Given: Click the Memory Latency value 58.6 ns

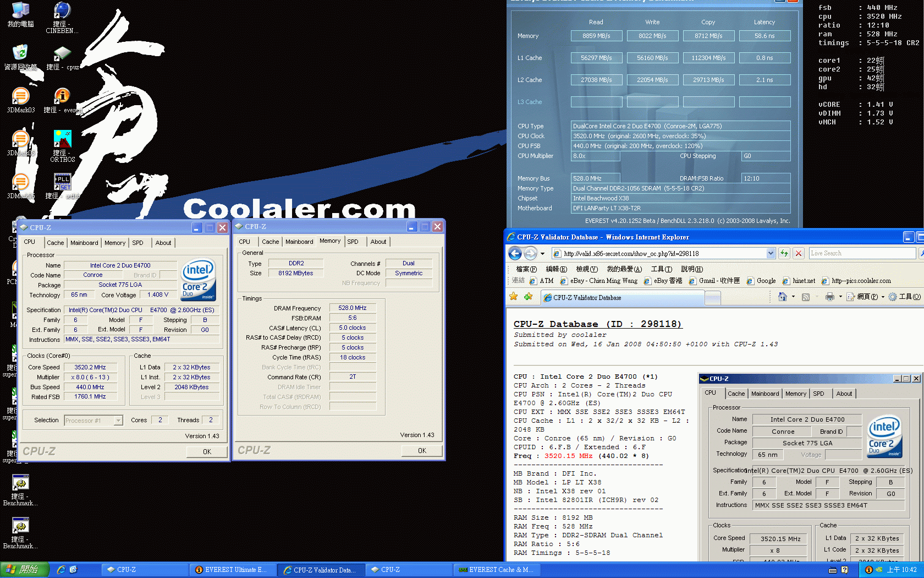Looking at the screenshot, I should pyautogui.click(x=765, y=36).
